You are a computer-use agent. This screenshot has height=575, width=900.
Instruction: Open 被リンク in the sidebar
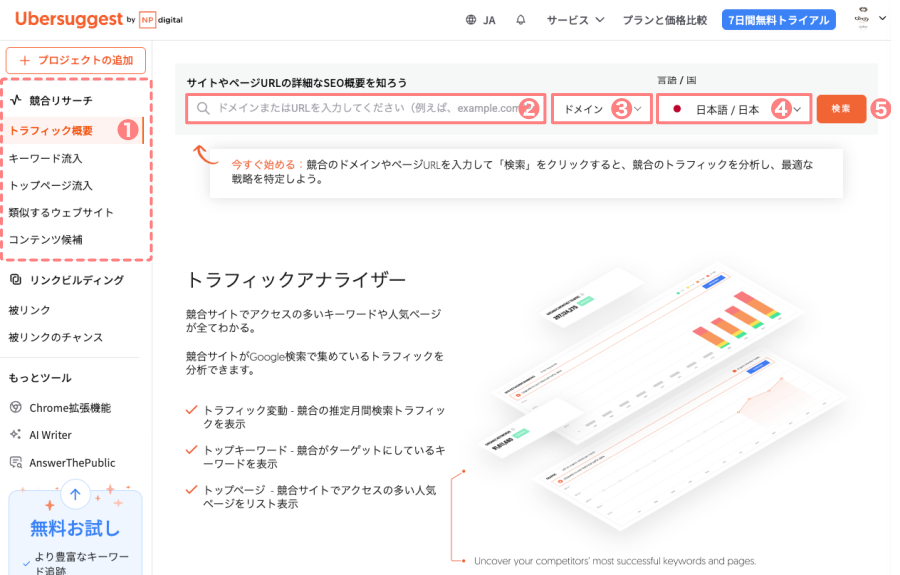29,310
